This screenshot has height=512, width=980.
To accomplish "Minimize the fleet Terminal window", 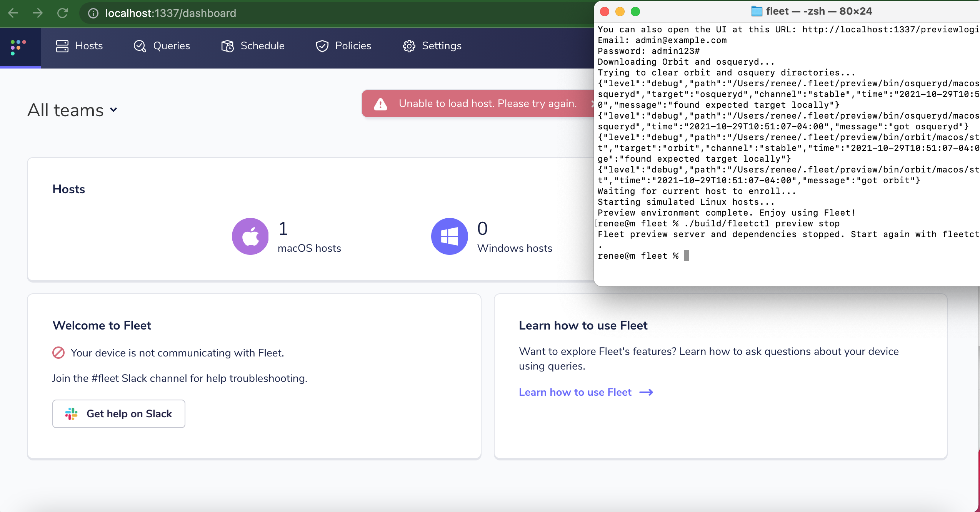I will tap(620, 12).
